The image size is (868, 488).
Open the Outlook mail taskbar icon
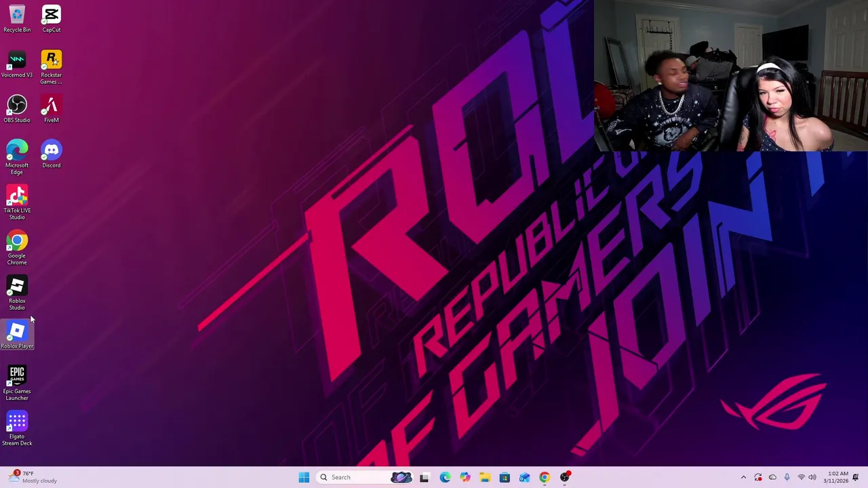pyautogui.click(x=524, y=477)
